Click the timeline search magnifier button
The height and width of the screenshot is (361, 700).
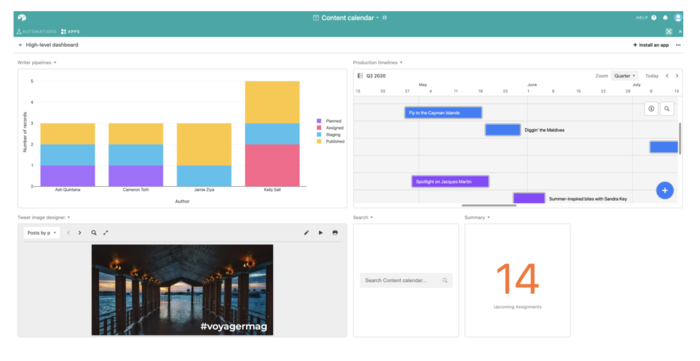[x=667, y=108]
